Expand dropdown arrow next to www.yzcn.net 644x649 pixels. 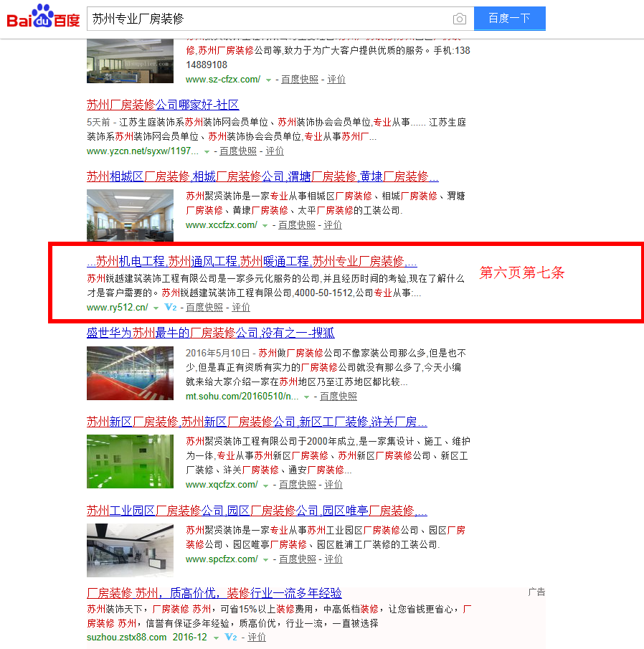(207, 152)
